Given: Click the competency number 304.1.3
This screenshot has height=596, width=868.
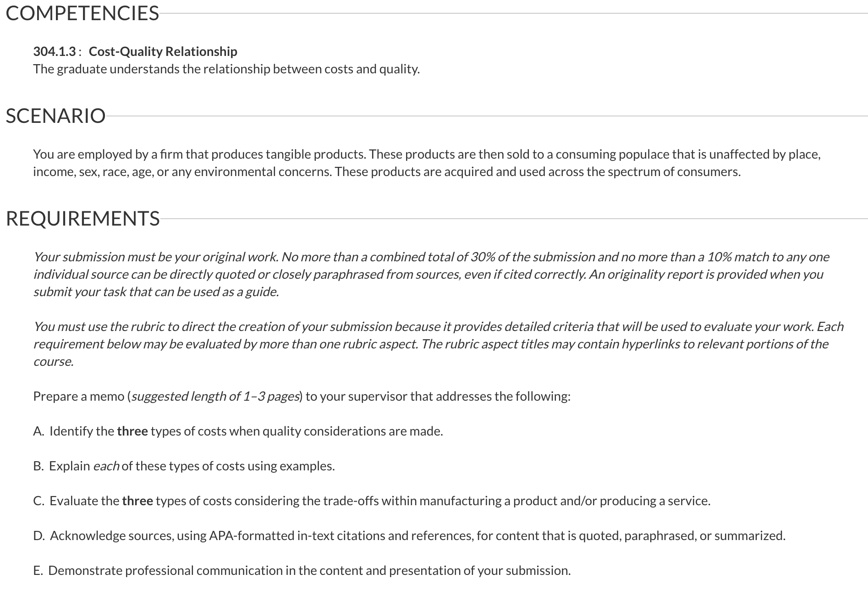Looking at the screenshot, I should [55, 51].
